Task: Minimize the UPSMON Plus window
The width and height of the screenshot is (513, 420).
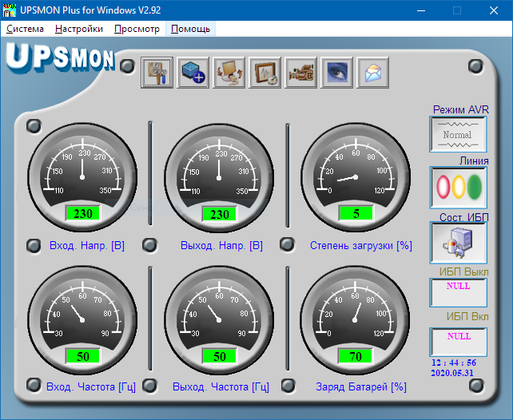Action: coord(421,10)
